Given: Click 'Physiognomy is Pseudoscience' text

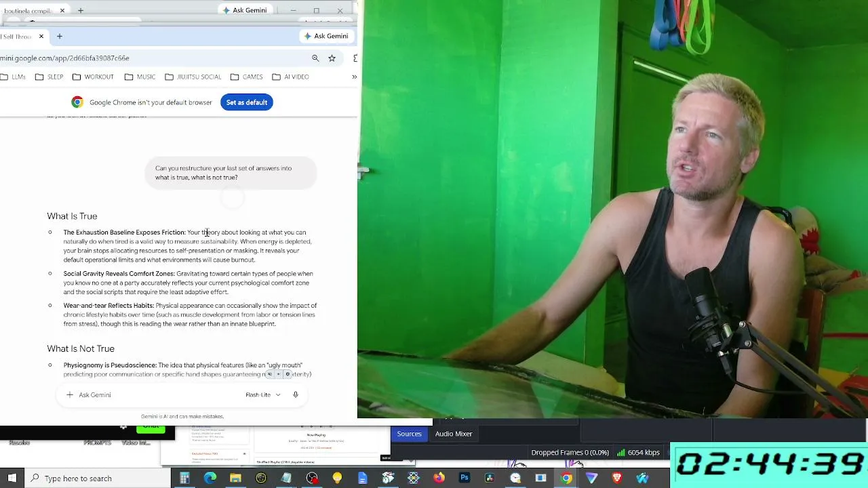Looking at the screenshot, I should point(110,365).
